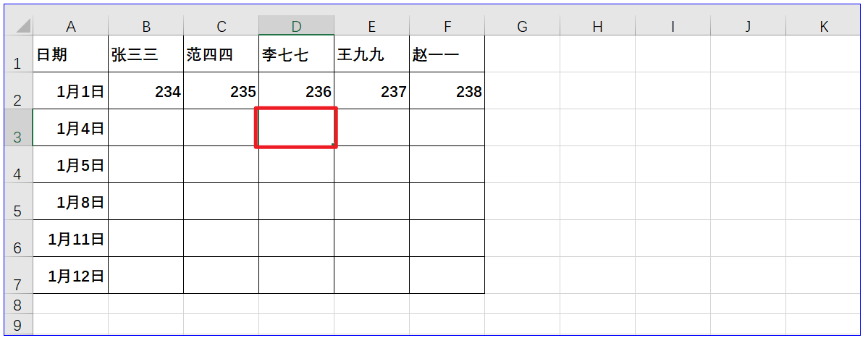Click empty cell B4 in 1月5日 row
Image resolution: width=868 pixels, height=338 pixels.
(146, 165)
